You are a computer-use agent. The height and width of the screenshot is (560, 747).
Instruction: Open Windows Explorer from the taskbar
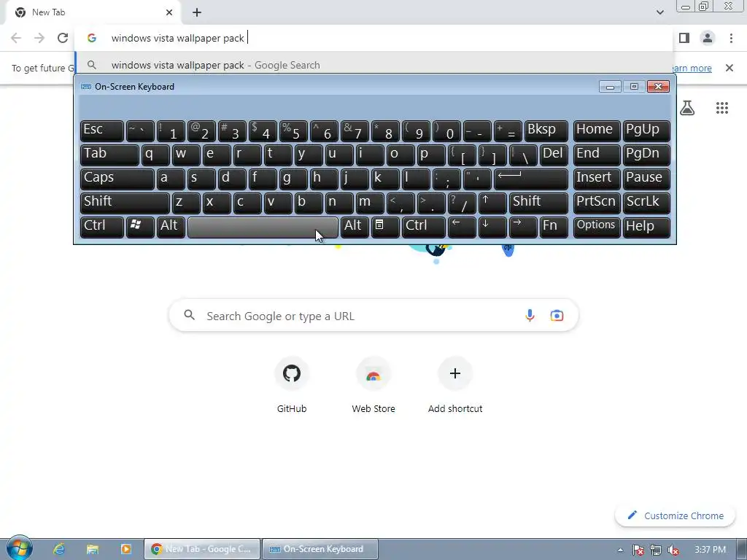point(93,549)
